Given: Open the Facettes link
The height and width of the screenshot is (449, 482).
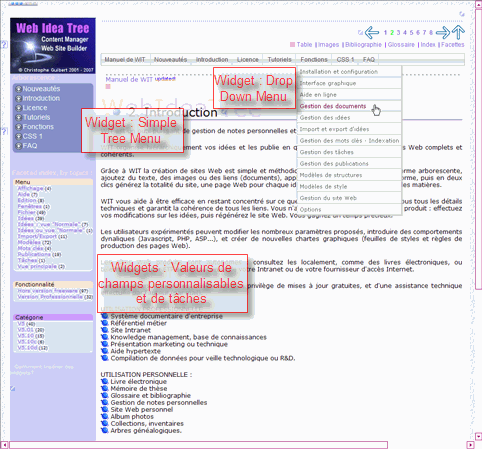Looking at the screenshot, I should pos(452,44).
